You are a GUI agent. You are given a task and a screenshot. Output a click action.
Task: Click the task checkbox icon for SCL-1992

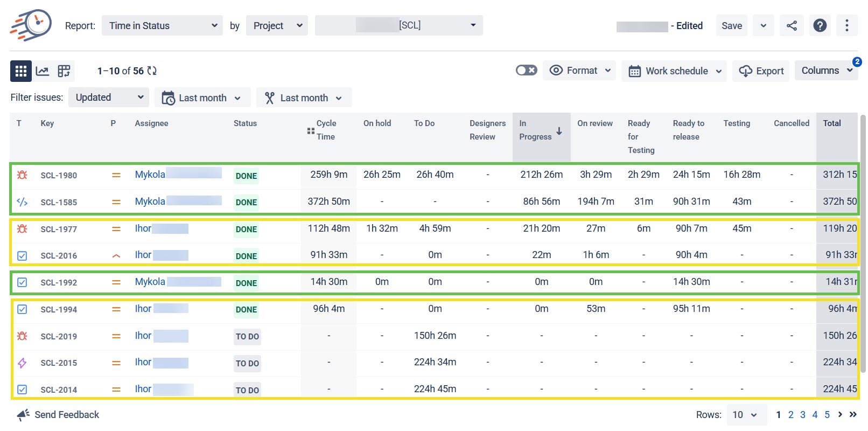(22, 282)
